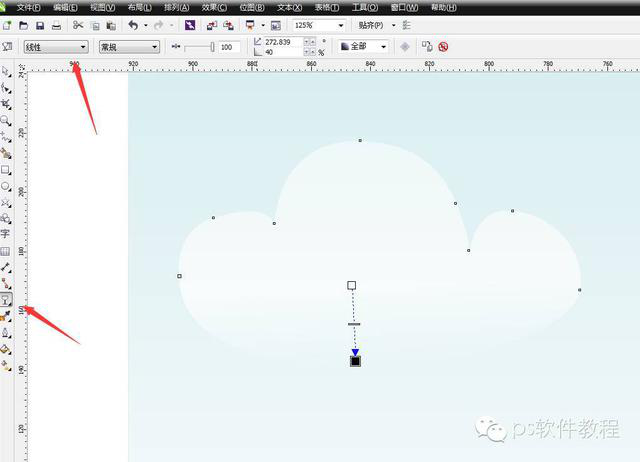Paste from clipboard
Screen dimensions: 640x462
(111, 26)
